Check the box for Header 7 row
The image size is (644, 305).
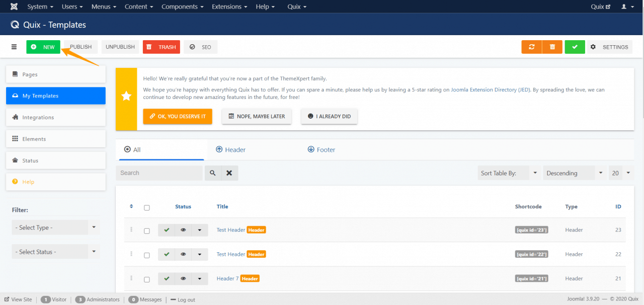tap(147, 279)
